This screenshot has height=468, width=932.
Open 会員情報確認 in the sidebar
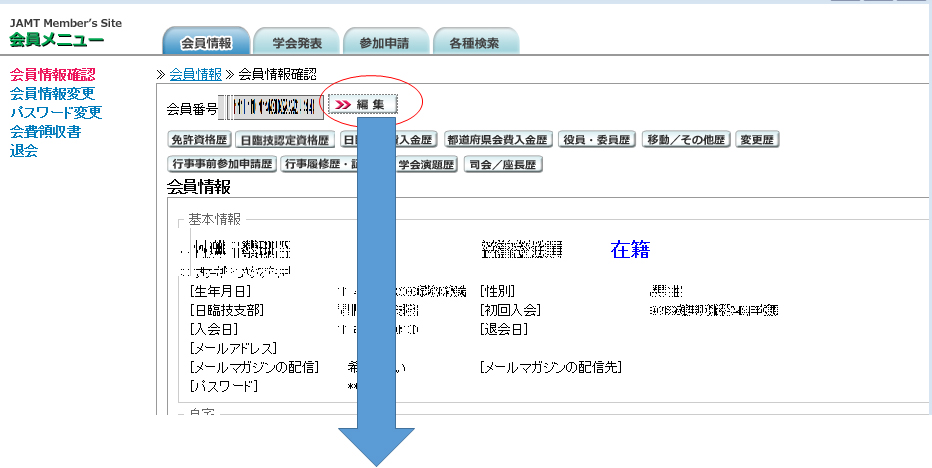pos(52,74)
